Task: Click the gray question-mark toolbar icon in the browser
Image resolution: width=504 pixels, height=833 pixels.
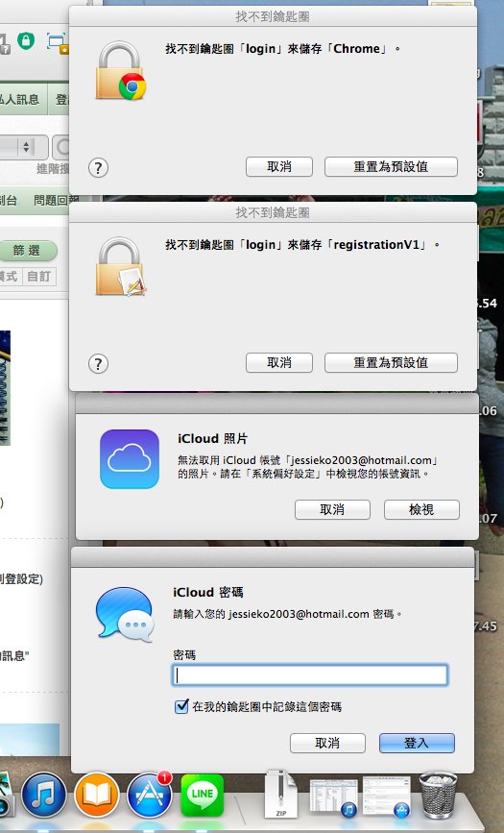Action: 4,43
